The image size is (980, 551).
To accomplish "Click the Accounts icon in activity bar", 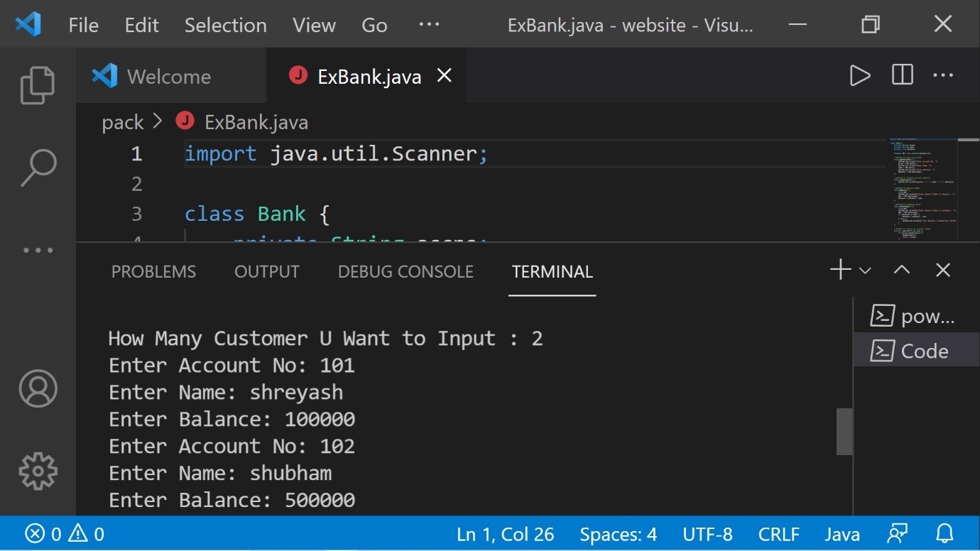I will 38,388.
